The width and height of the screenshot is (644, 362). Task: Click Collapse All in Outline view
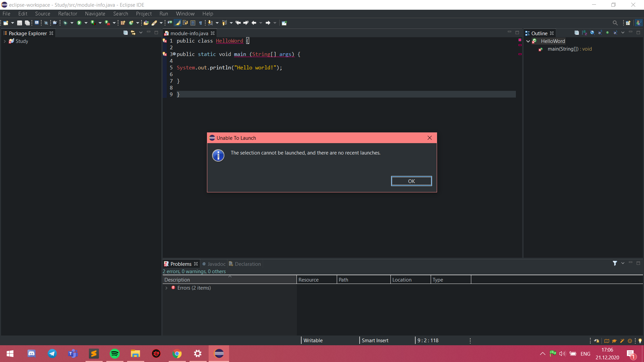click(x=577, y=33)
